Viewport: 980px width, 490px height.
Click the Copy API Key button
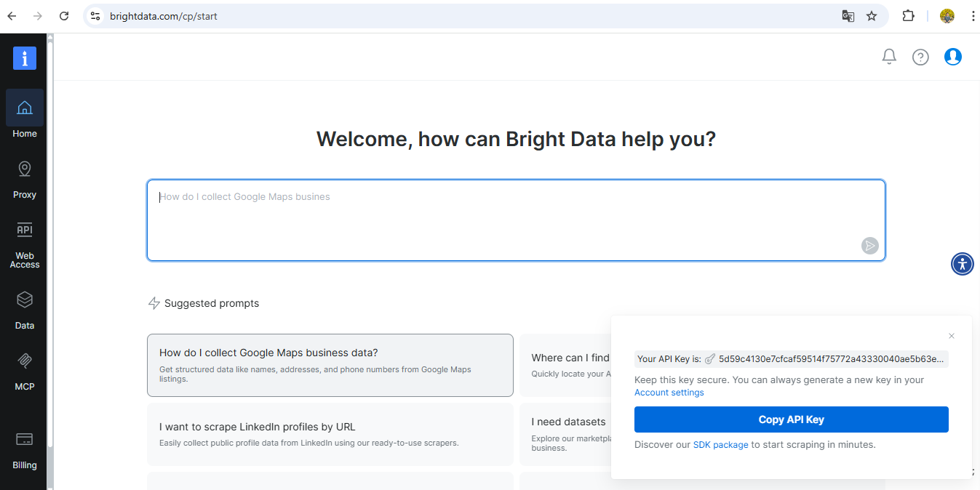tap(791, 419)
